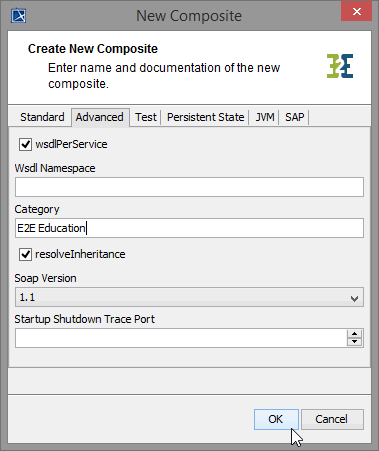Close the New Composite dialog
The height and width of the screenshot is (451, 379).
[356, 12]
